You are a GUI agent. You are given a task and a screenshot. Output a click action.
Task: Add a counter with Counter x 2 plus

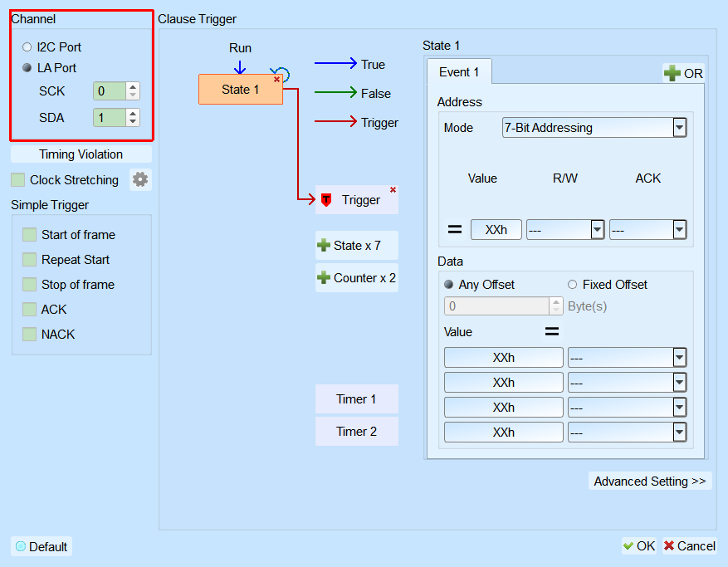(x=357, y=278)
